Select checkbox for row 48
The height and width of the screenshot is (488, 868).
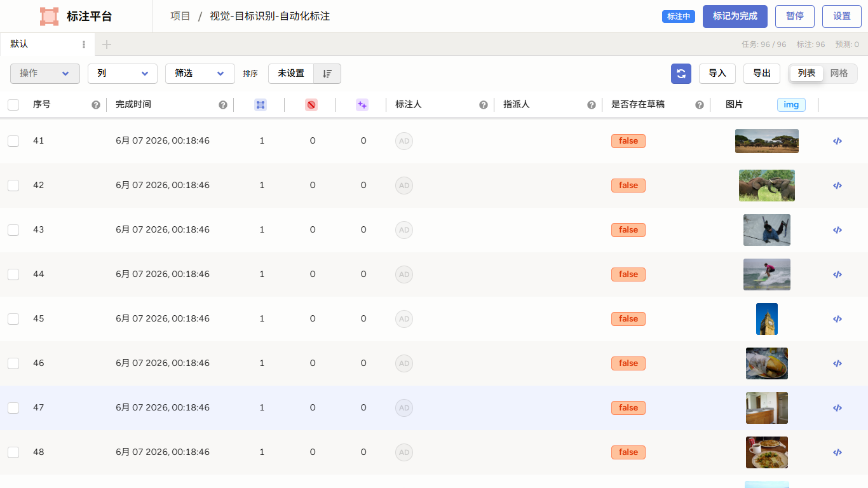coord(13,452)
